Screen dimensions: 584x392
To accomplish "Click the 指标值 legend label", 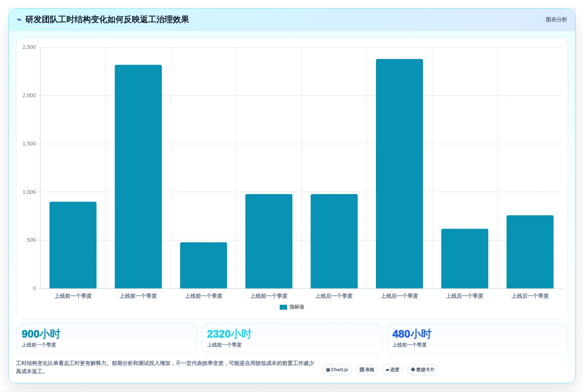I will [297, 307].
